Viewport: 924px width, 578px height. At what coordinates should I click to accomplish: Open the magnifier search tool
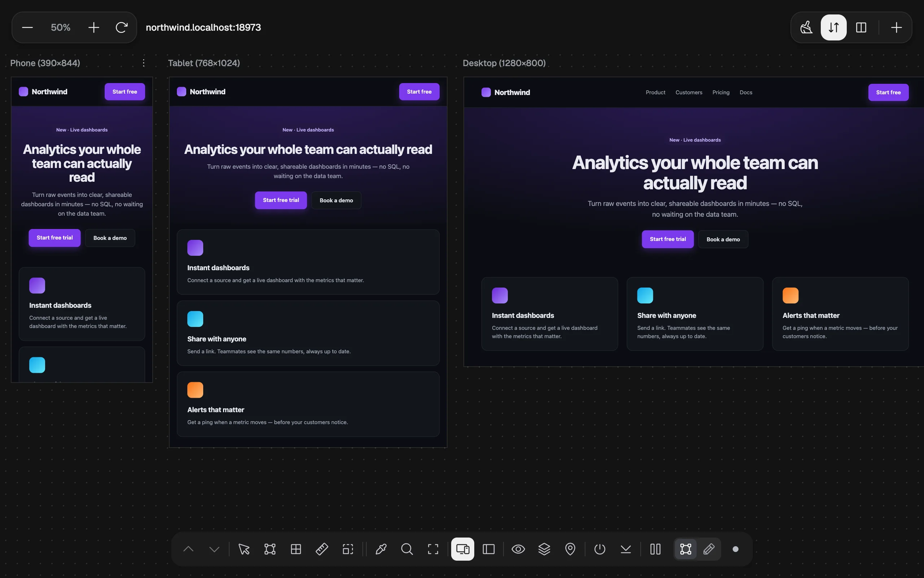tap(407, 549)
